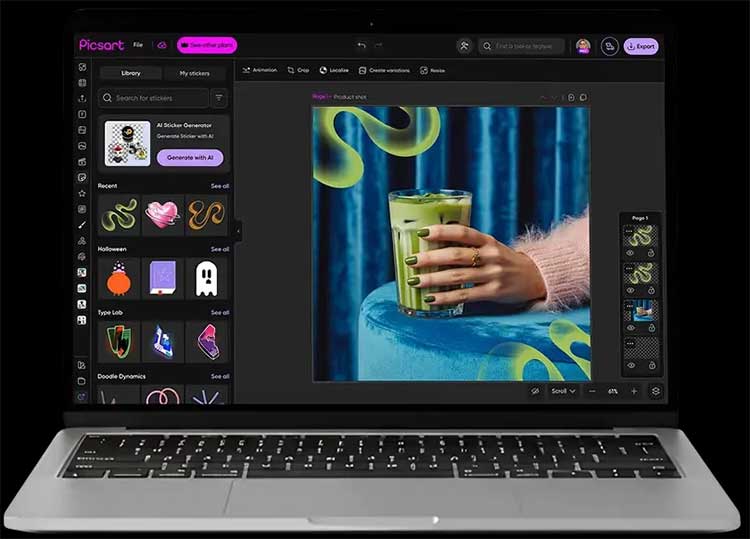This screenshot has height=539, width=750.
Task: Hide the empty transparent bottom layer
Action: coord(631,365)
